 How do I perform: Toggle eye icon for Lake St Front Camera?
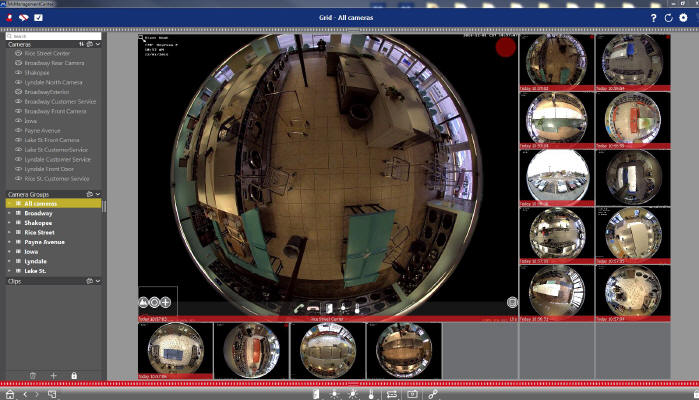point(18,140)
